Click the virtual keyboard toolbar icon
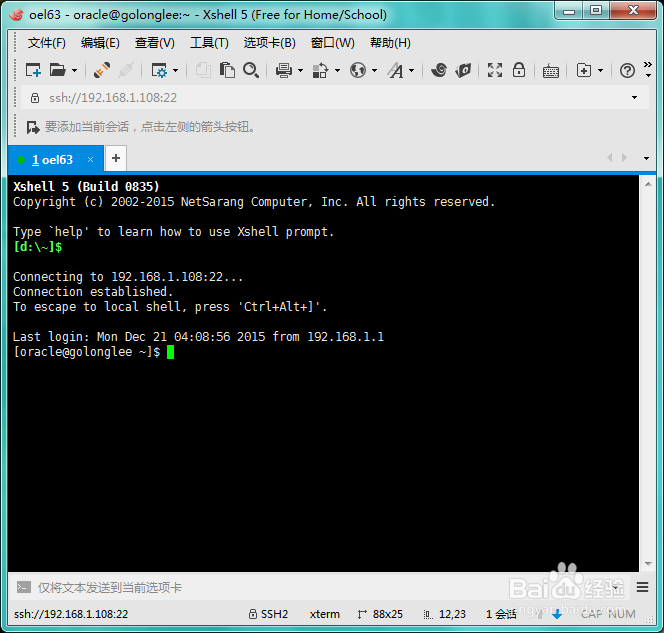Image resolution: width=664 pixels, height=633 pixels. (551, 71)
